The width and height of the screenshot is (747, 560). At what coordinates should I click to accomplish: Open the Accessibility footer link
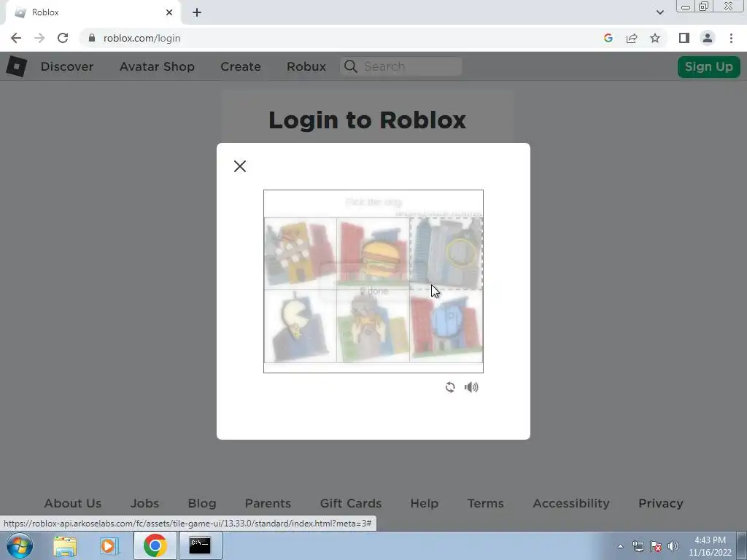point(571,503)
